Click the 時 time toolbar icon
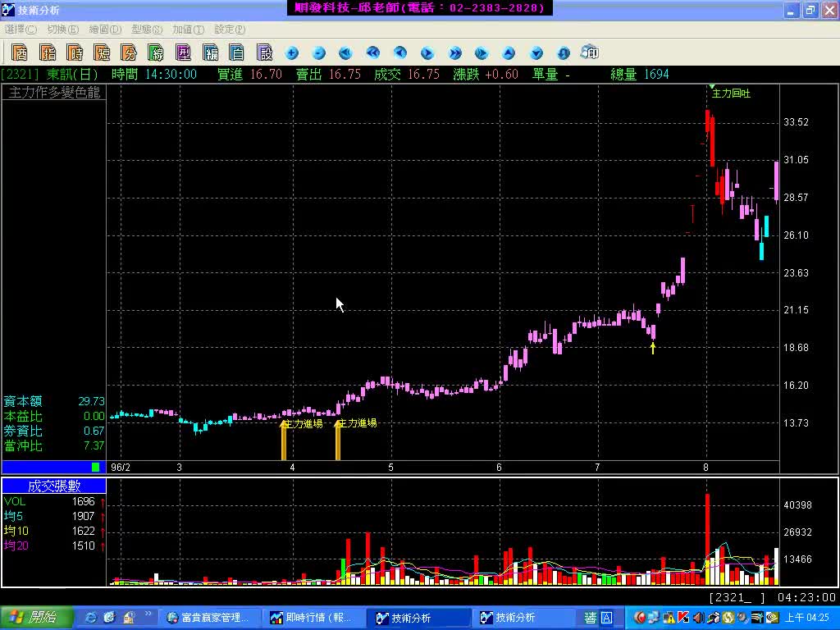This screenshot has height=630, width=840. (75, 53)
